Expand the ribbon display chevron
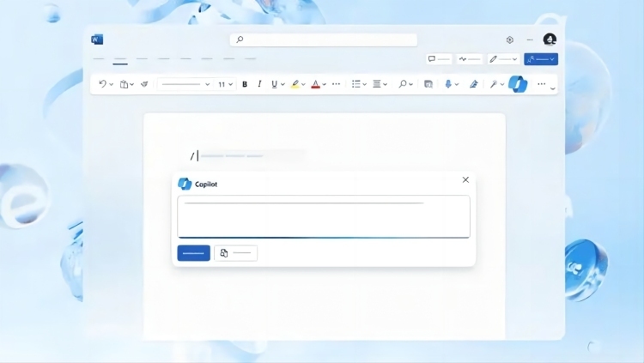The height and width of the screenshot is (363, 644). point(553,88)
